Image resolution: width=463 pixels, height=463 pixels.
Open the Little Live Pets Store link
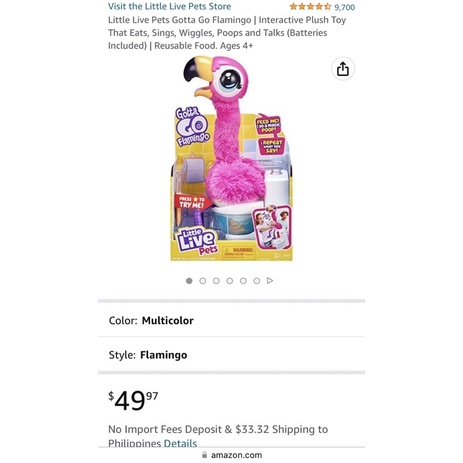click(169, 6)
